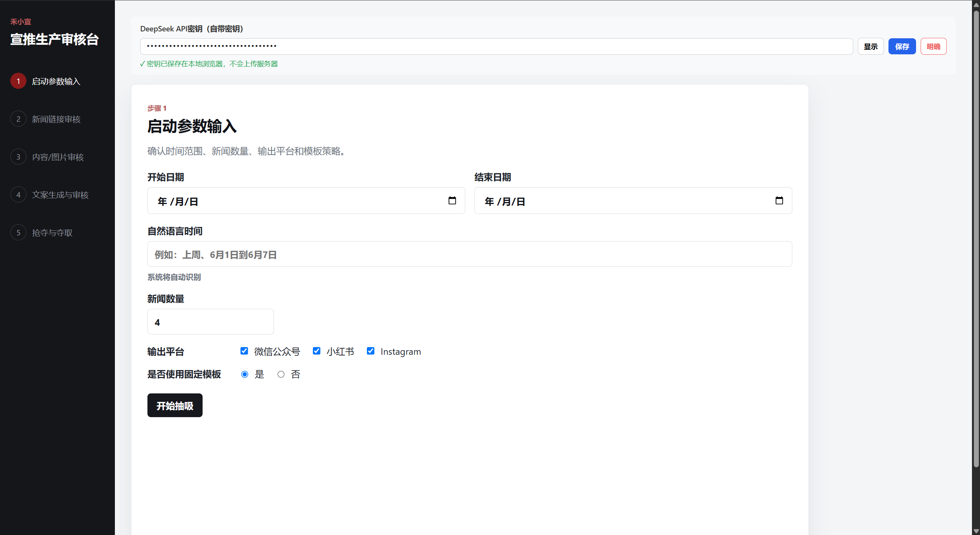The image size is (980, 535).
Task: Toggle the 小红书 checkbox
Action: [316, 351]
